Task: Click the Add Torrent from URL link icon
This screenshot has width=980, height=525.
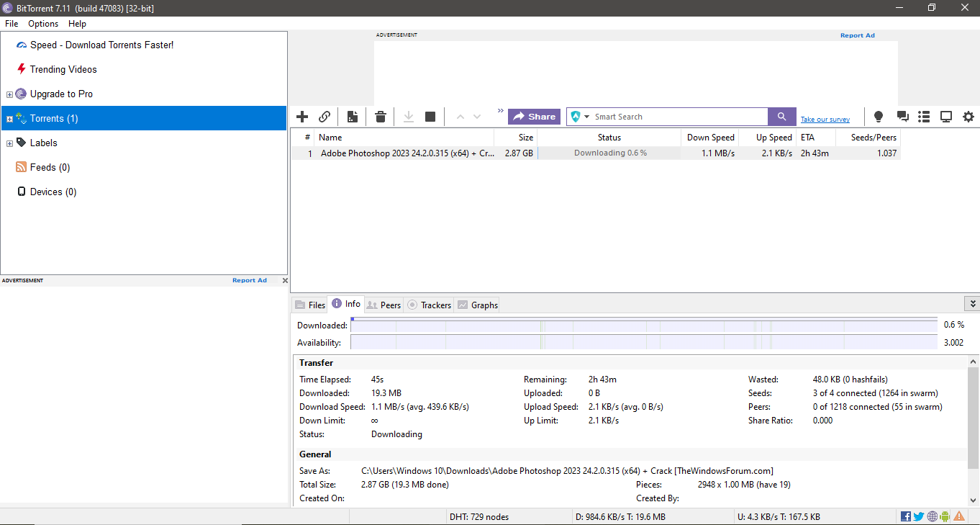Action: click(325, 117)
